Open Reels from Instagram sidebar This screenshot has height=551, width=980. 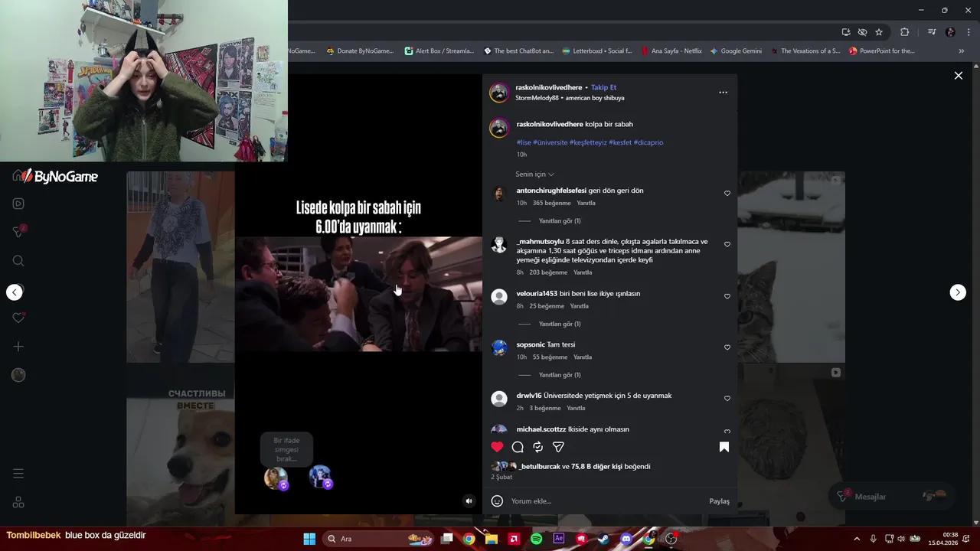coord(18,204)
